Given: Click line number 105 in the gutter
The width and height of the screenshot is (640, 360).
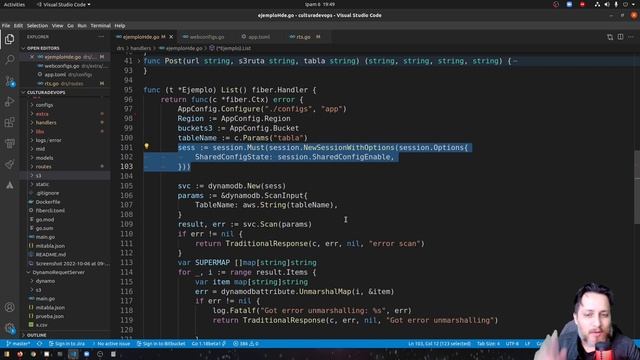Looking at the screenshot, I should pyautogui.click(x=127, y=186).
